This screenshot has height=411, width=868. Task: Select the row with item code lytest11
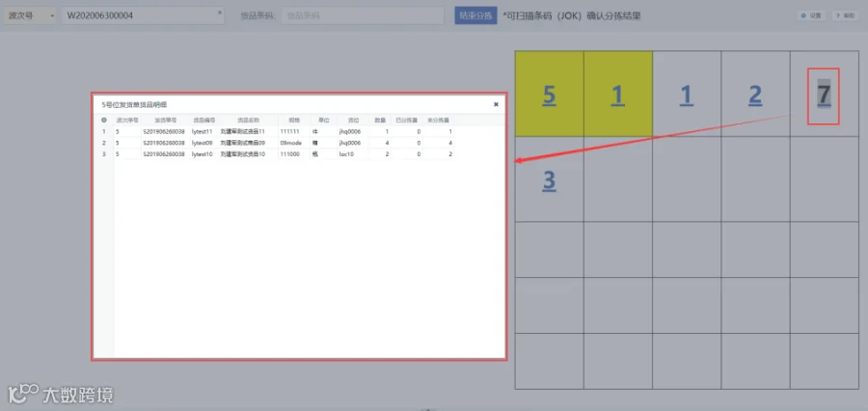point(274,131)
